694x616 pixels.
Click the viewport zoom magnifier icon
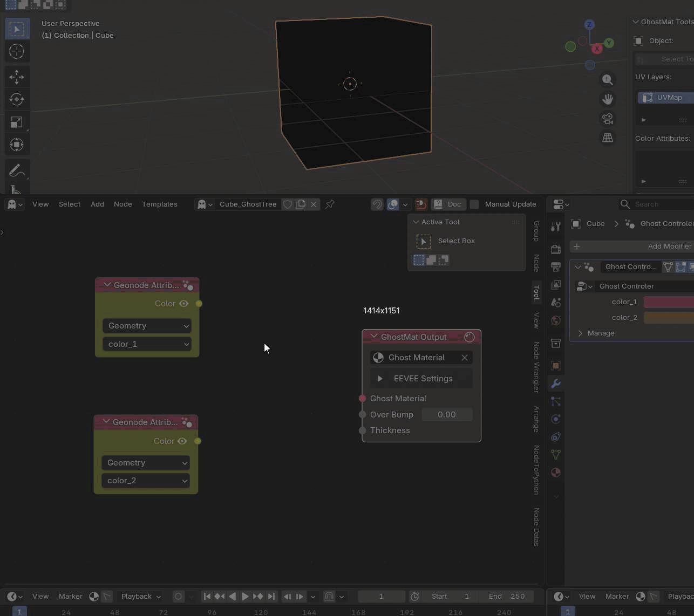click(608, 80)
